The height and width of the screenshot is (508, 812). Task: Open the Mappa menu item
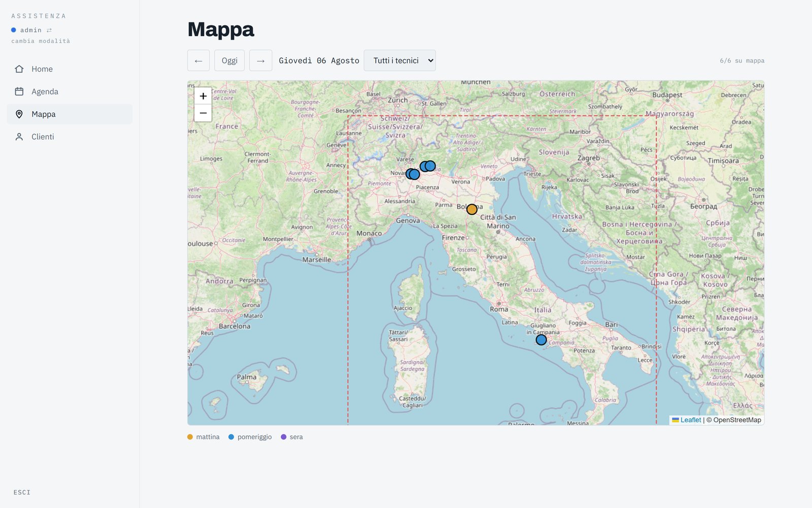point(70,114)
